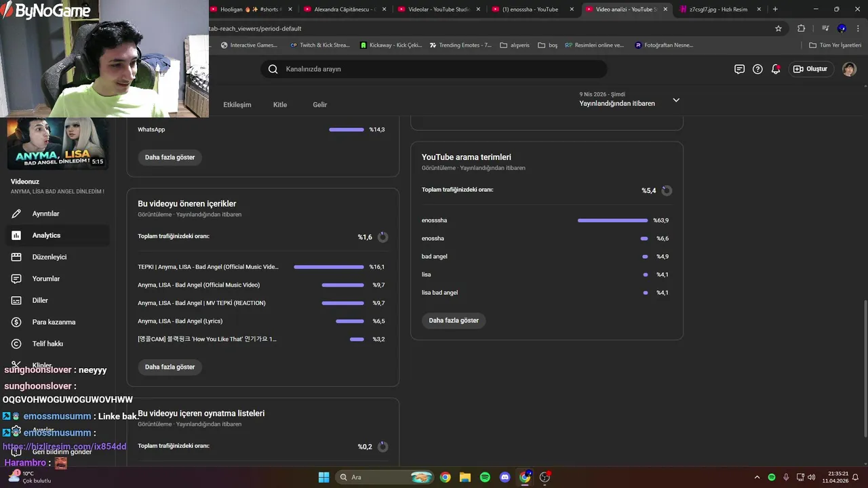
Task: Switch to the Etkileşim tab
Action: click(237, 105)
